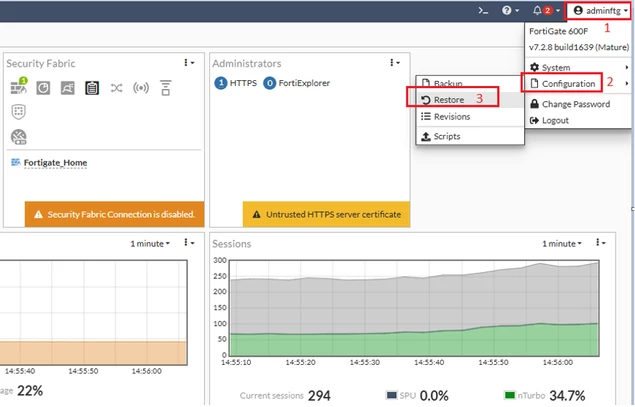Click the Scripts upload icon
635x407 pixels.
point(426,136)
